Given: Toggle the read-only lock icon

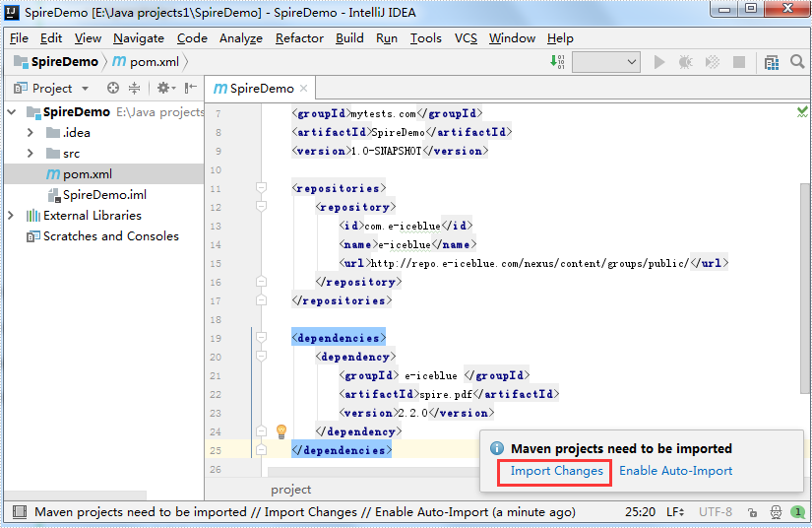Looking at the screenshot, I should (x=752, y=512).
